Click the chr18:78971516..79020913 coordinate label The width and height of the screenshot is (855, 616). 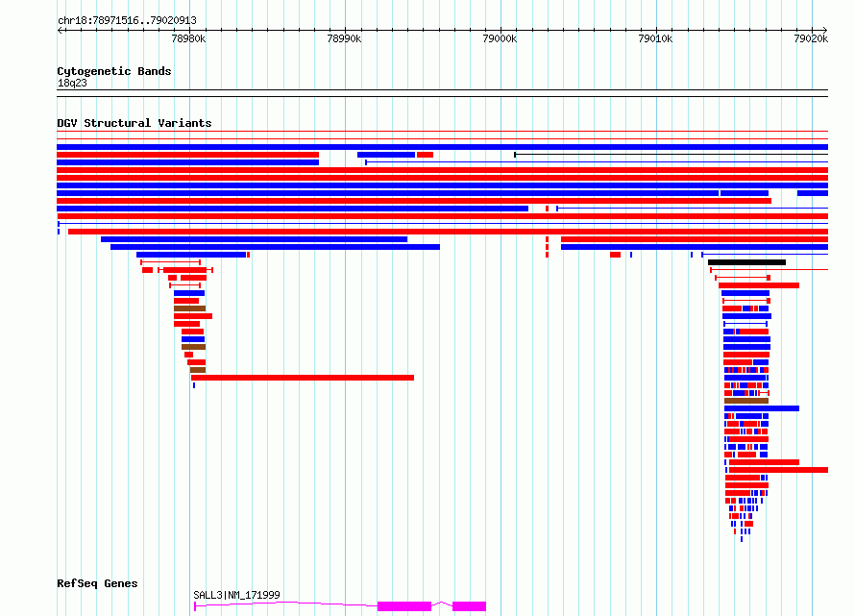pos(127,20)
